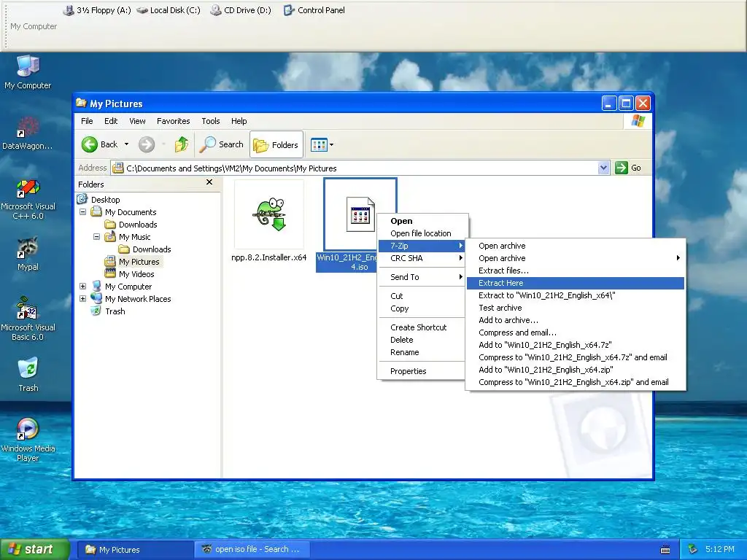Open the address bar dropdown arrow

pos(603,168)
